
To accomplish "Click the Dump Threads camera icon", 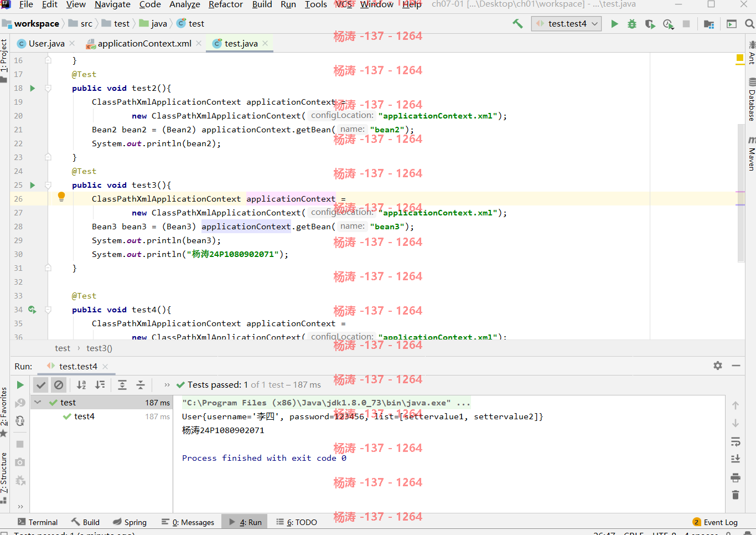I will [x=20, y=462].
